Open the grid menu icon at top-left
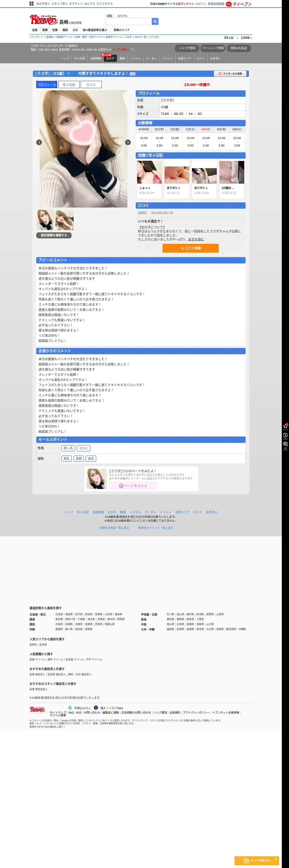This screenshot has width=289, height=868. click(x=31, y=4)
